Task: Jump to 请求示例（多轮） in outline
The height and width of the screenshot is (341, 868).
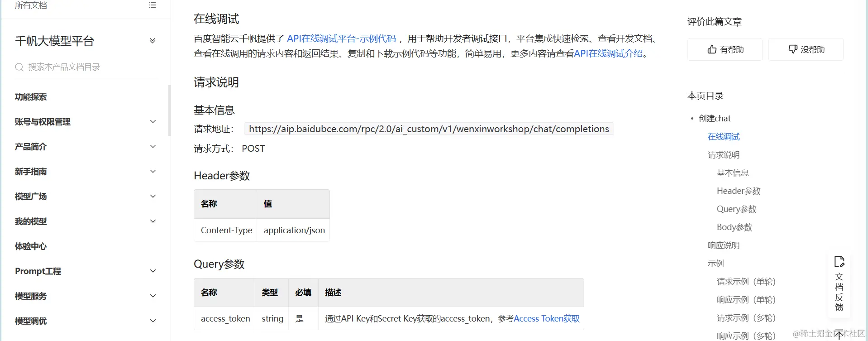Action: (x=746, y=318)
